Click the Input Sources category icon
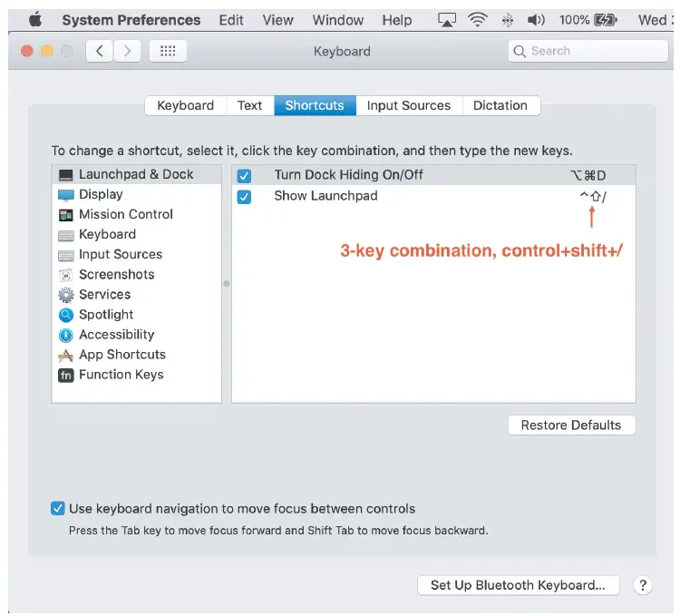Image resolution: width=680 pixels, height=616 pixels. (66, 255)
